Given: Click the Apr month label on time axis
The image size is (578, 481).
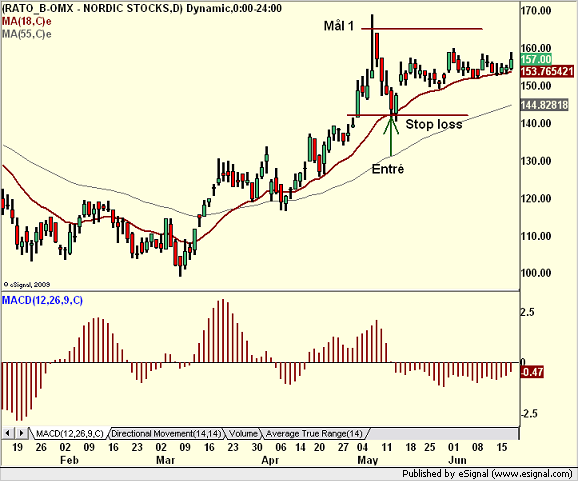Looking at the screenshot, I should [270, 460].
